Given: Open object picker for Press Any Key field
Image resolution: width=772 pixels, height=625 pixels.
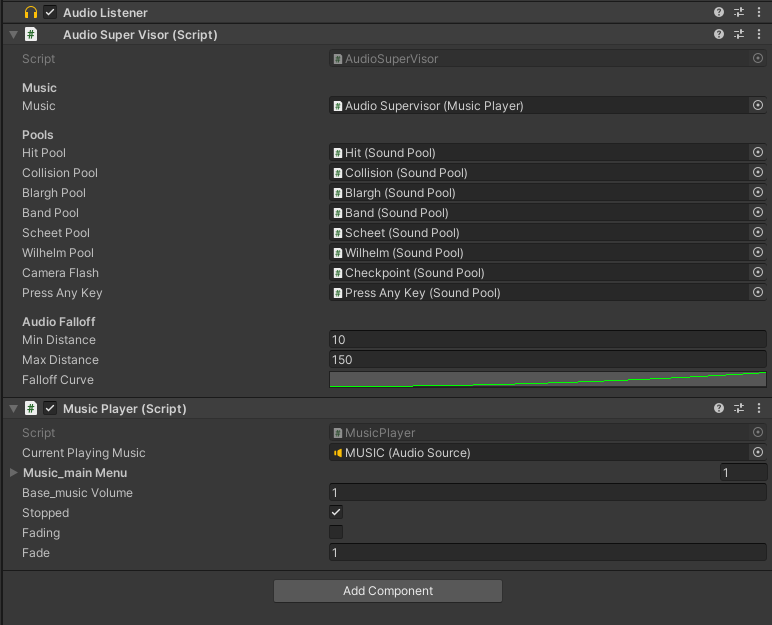Looking at the screenshot, I should click(757, 293).
